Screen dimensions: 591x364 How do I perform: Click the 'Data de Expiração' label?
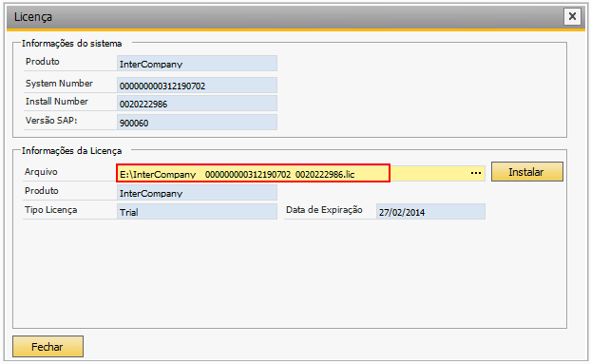(x=324, y=210)
